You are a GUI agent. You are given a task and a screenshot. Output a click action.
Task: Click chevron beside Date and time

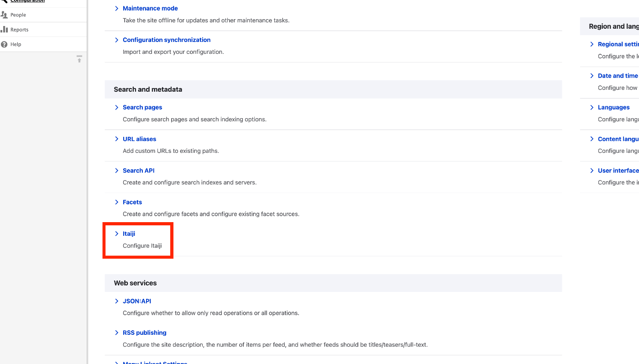point(592,76)
